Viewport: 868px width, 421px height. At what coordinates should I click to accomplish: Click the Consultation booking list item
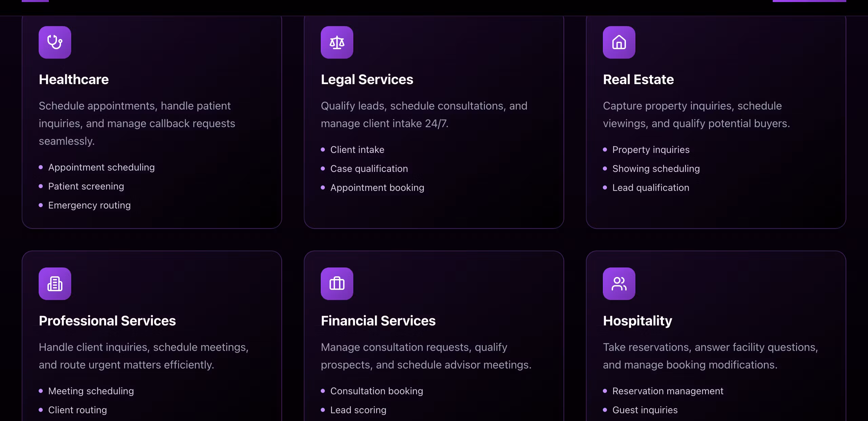(377, 391)
